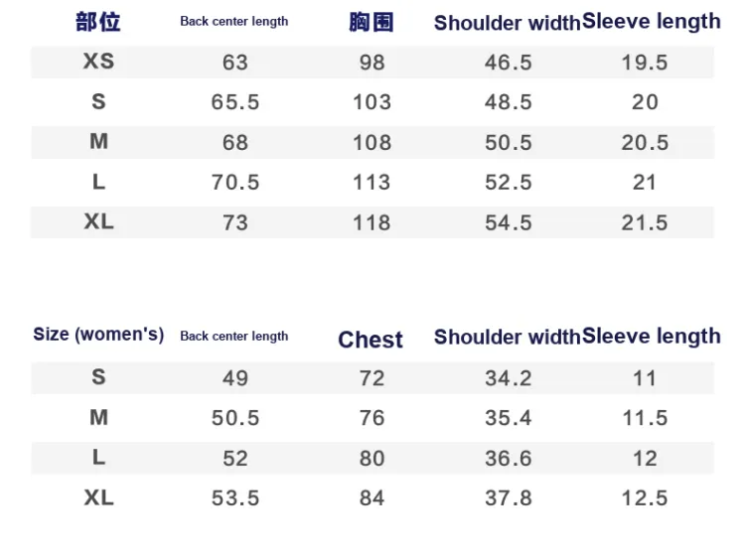Select the shoulder width value 36.6
The width and height of the screenshot is (745, 560).
click(508, 459)
